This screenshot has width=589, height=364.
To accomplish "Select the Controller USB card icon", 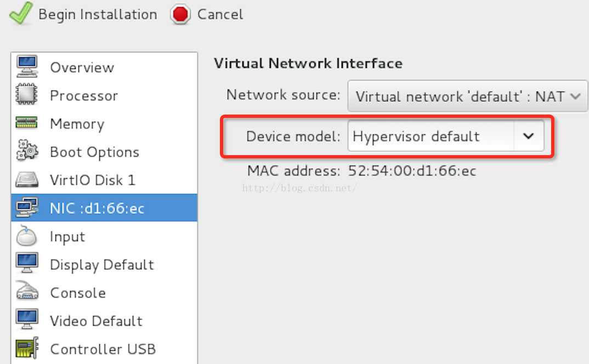I will click(x=27, y=348).
